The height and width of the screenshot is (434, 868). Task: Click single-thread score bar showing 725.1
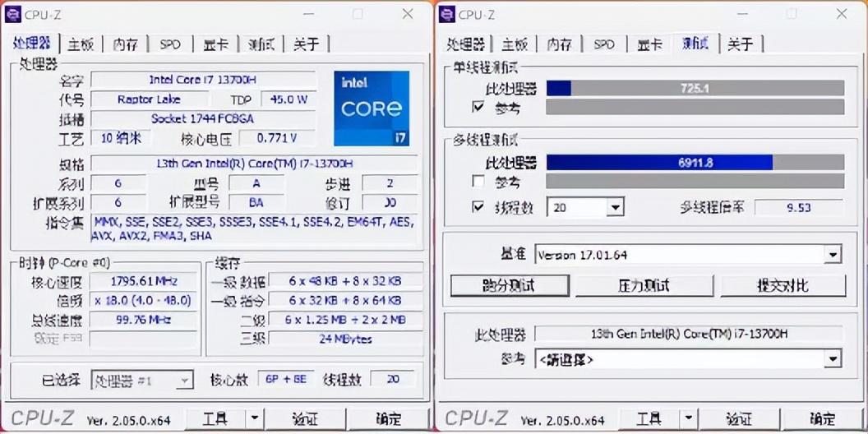695,88
